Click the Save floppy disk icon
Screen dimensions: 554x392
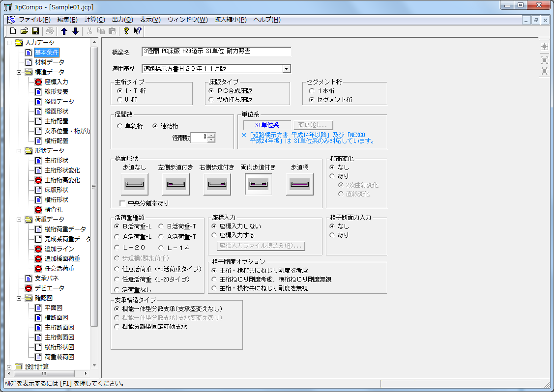(x=35, y=31)
